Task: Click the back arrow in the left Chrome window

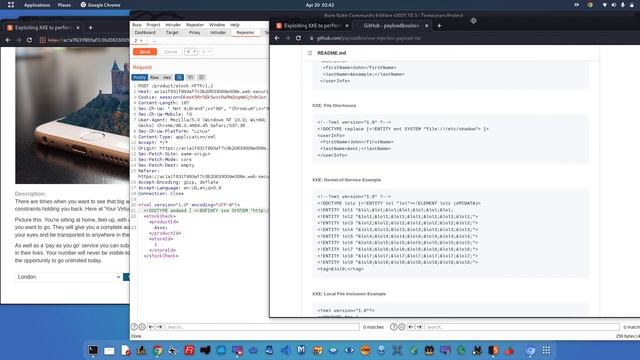Action: click(x=8, y=40)
